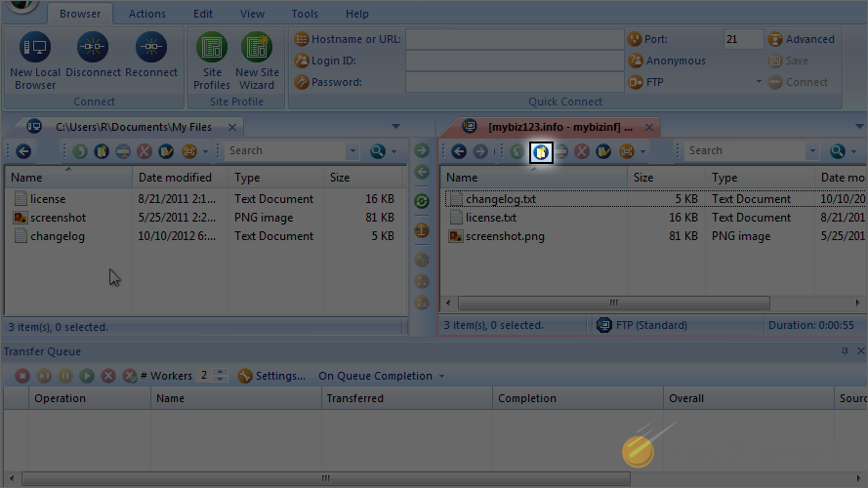Expand the local pane Search dropdown arrow
This screenshot has width=868, height=488.
pos(352,151)
